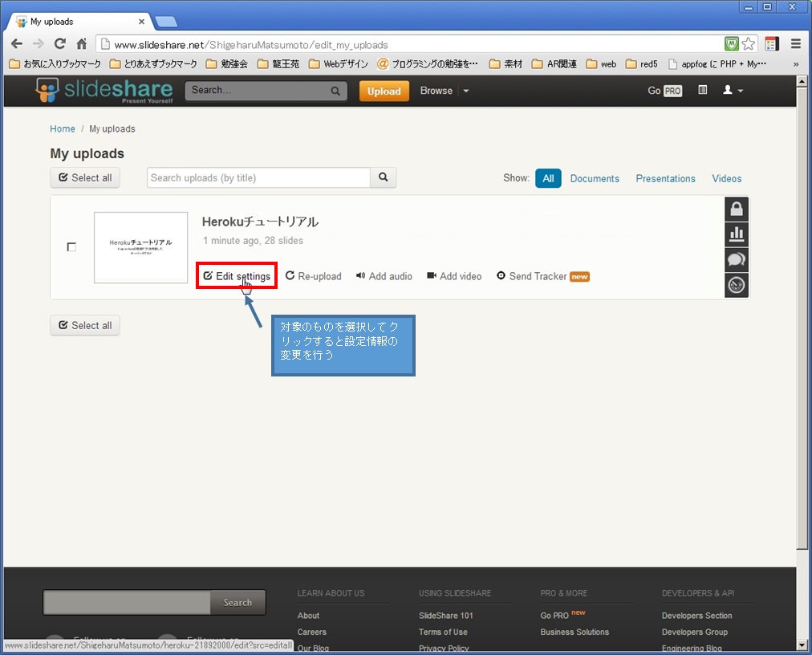
Task: Open the 素材 bookmarks folder
Action: pyautogui.click(x=506, y=64)
